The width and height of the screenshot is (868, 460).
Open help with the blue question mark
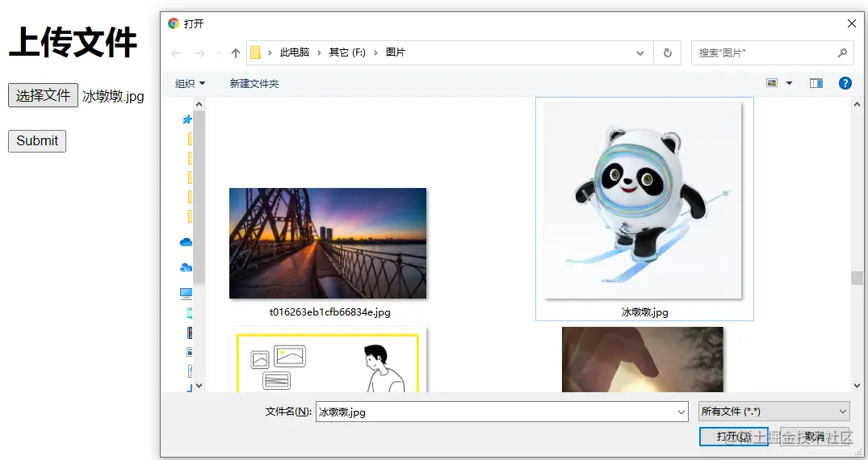pos(845,83)
